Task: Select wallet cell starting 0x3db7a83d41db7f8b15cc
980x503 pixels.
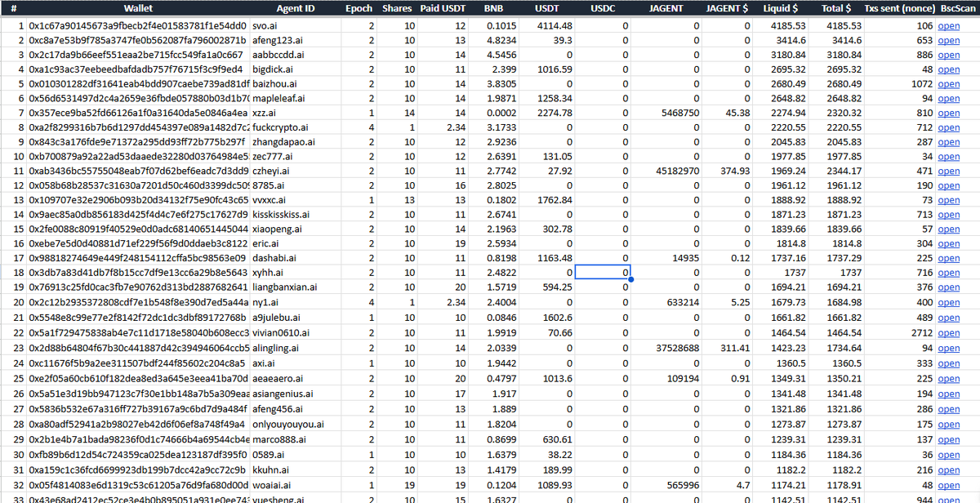Action: [138, 273]
